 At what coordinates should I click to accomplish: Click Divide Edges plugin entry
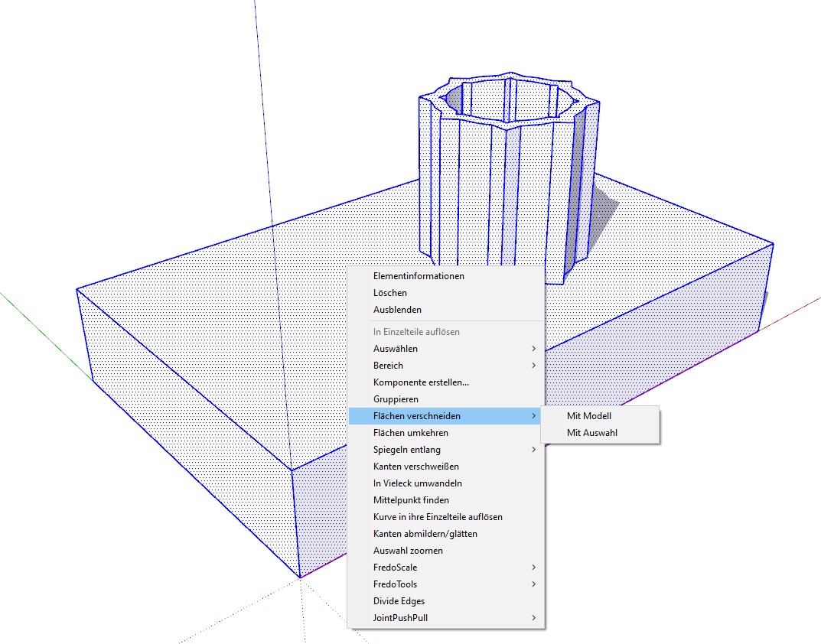pyautogui.click(x=399, y=601)
